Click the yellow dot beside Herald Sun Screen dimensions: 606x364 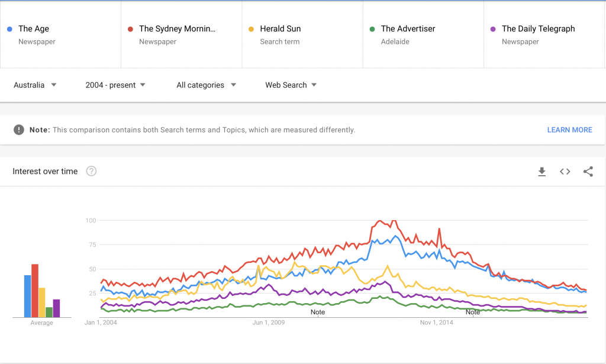tap(251, 29)
